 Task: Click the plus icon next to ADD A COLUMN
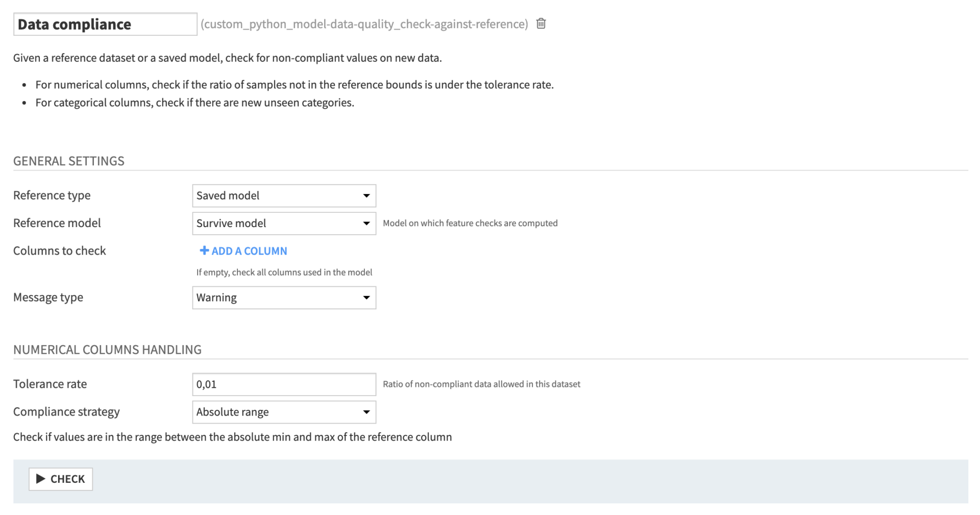pyautogui.click(x=204, y=251)
